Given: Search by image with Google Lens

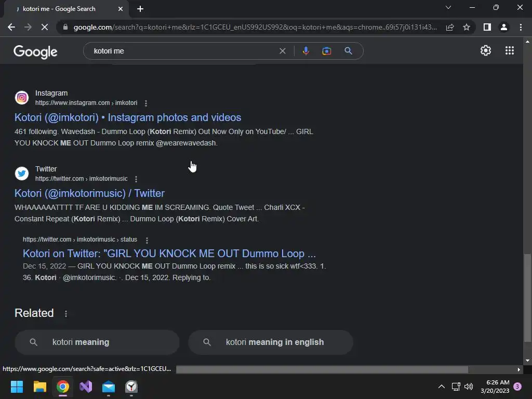Looking at the screenshot, I should click(x=326, y=51).
